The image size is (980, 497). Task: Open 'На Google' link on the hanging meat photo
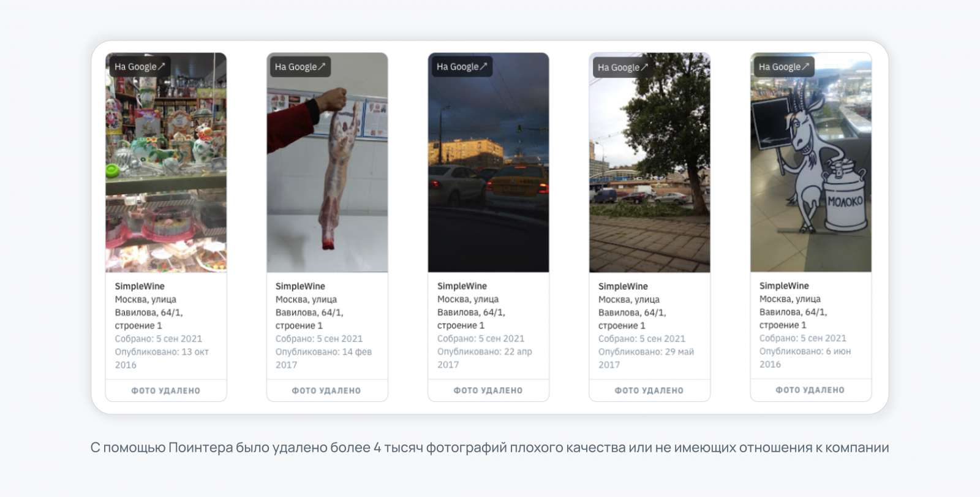[x=300, y=67]
